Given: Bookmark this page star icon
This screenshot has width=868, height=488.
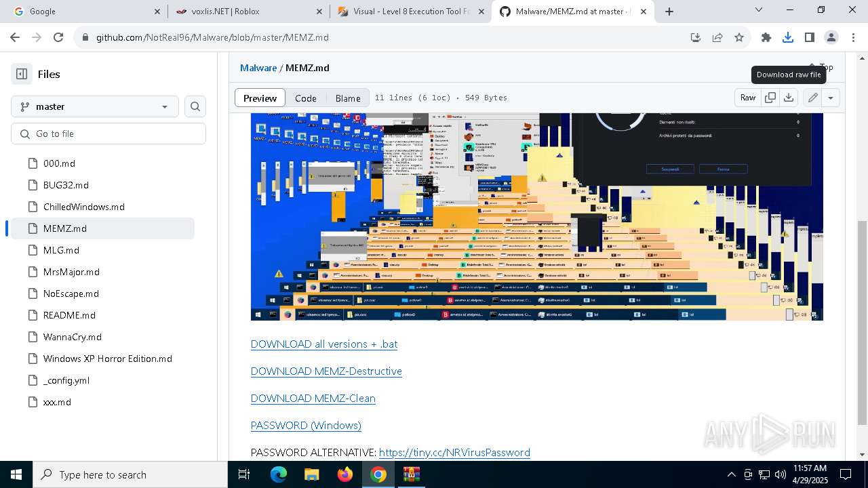Looking at the screenshot, I should (739, 38).
